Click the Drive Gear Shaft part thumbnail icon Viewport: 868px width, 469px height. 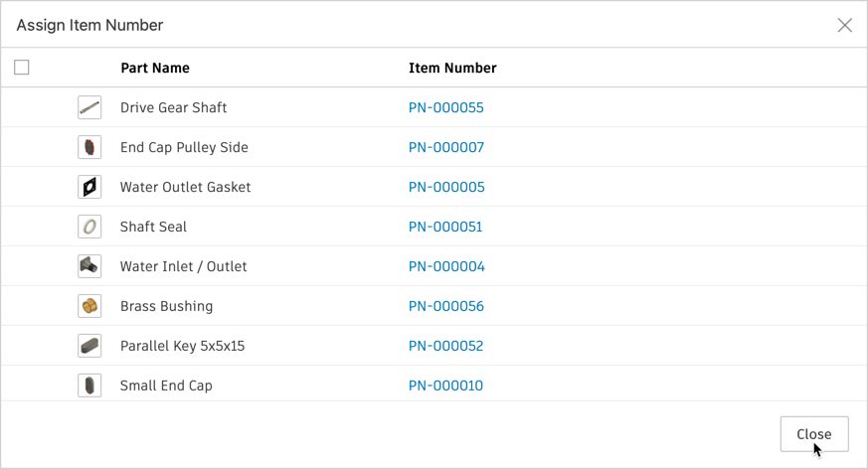point(89,107)
